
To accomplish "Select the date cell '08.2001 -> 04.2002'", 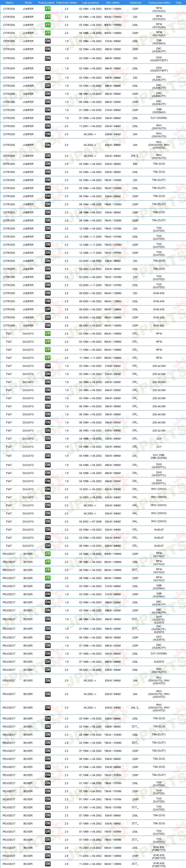I will [x=90, y=670].
